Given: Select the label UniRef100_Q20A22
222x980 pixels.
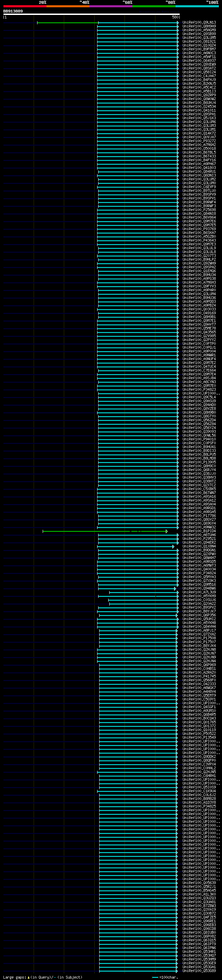Looking at the screenshot, I should [199, 604].
